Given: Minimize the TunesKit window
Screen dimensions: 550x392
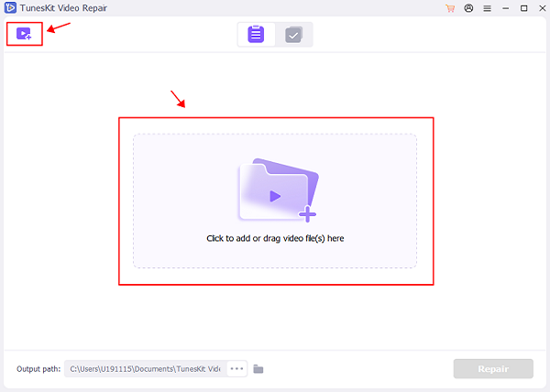Looking at the screenshot, I should click(x=505, y=8).
